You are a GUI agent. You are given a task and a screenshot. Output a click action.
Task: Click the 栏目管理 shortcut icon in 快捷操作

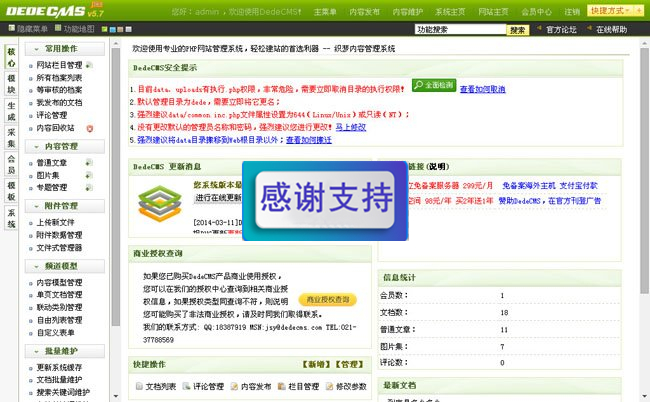point(282,386)
